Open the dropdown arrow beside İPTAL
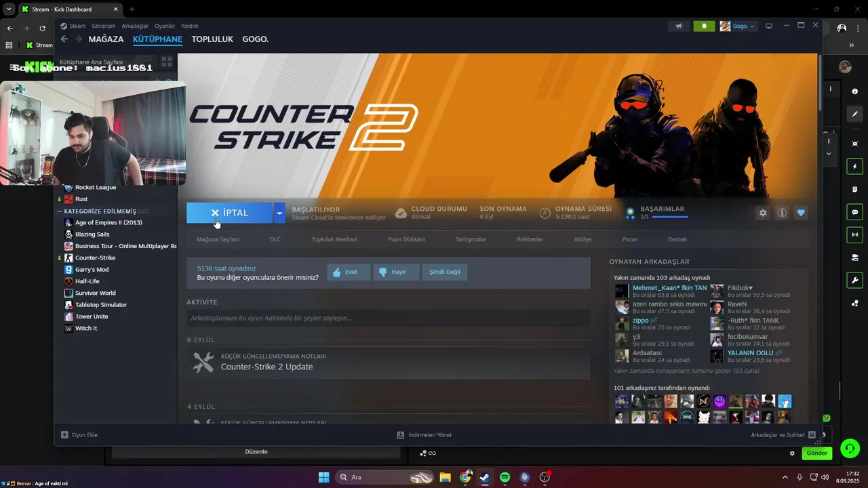This screenshot has width=868, height=488. [x=279, y=213]
